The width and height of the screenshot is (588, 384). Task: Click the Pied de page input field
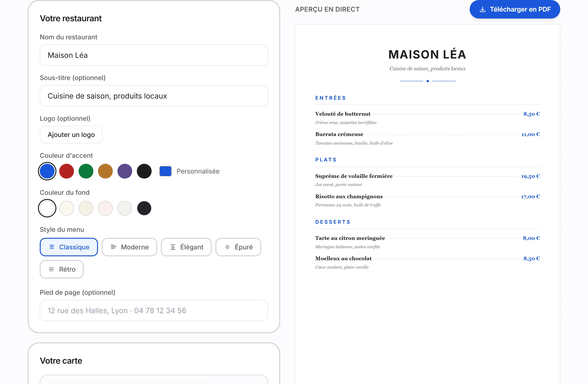[x=154, y=311]
